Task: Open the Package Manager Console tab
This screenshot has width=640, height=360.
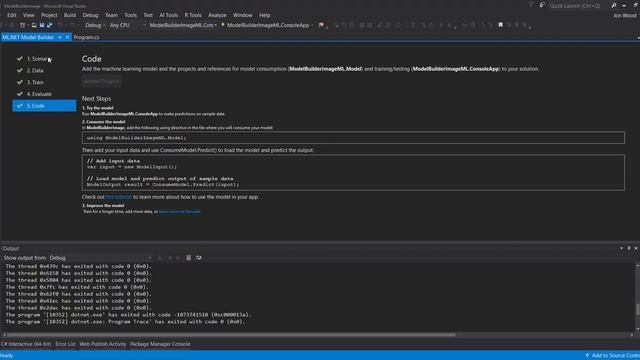Action: (x=160, y=344)
